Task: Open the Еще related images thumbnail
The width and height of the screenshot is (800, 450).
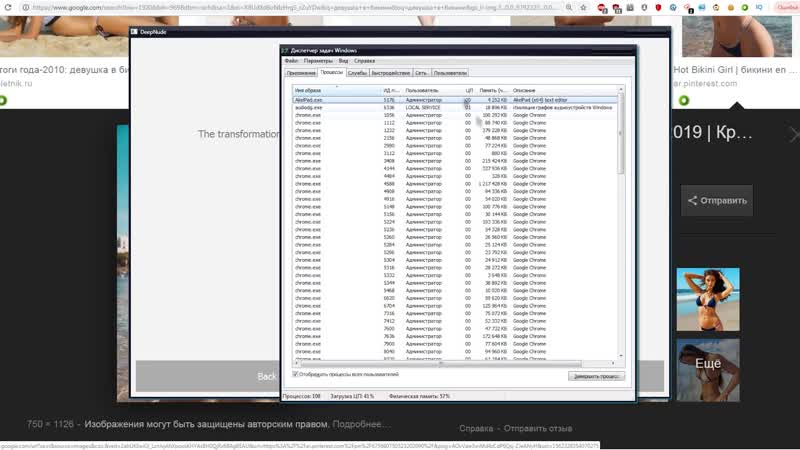Action: pyautogui.click(x=708, y=366)
